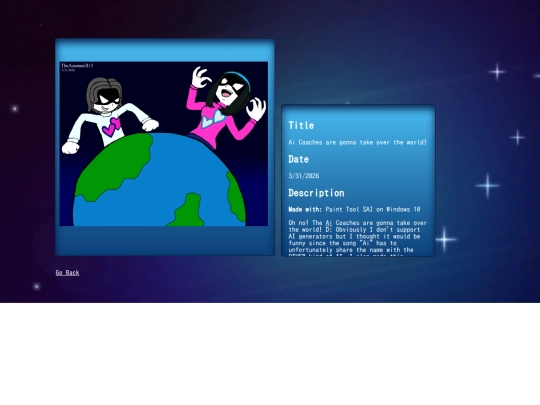Click the artist signature on the artwork
540x405 pixels.
pyautogui.click(x=77, y=65)
